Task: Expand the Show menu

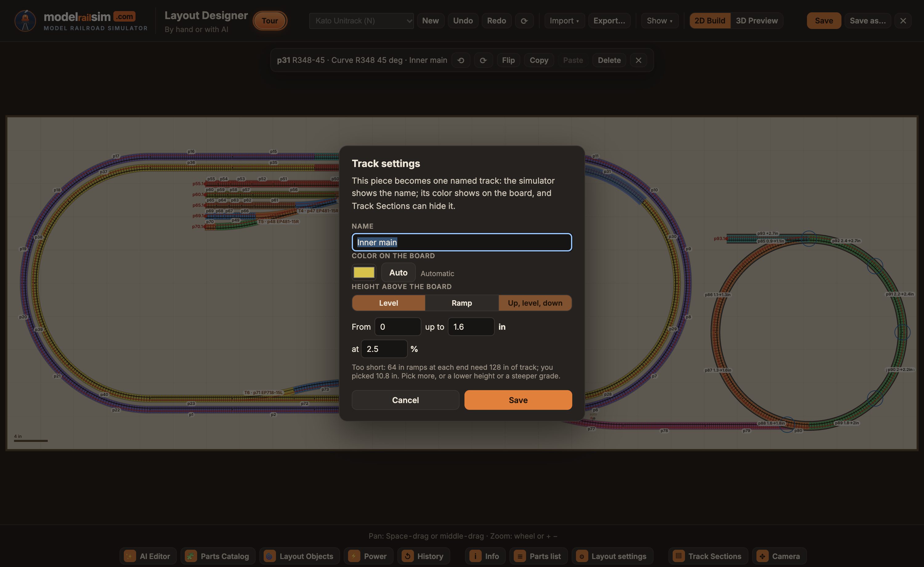Action: pos(660,21)
